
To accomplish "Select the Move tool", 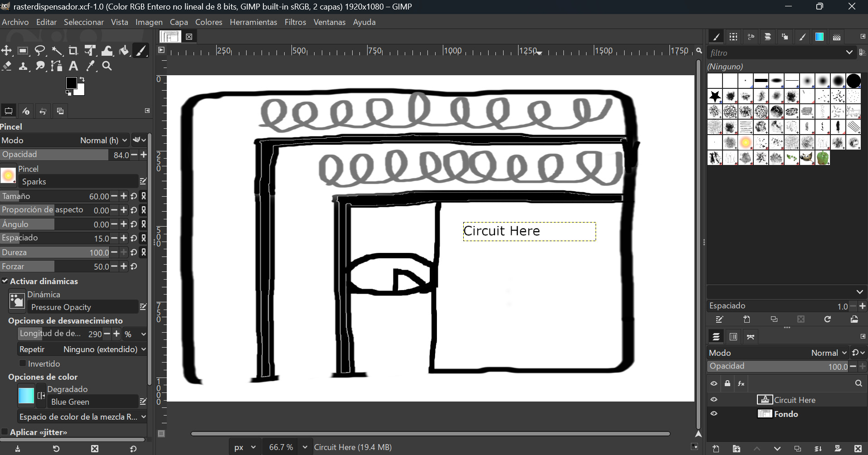I will click(6, 50).
